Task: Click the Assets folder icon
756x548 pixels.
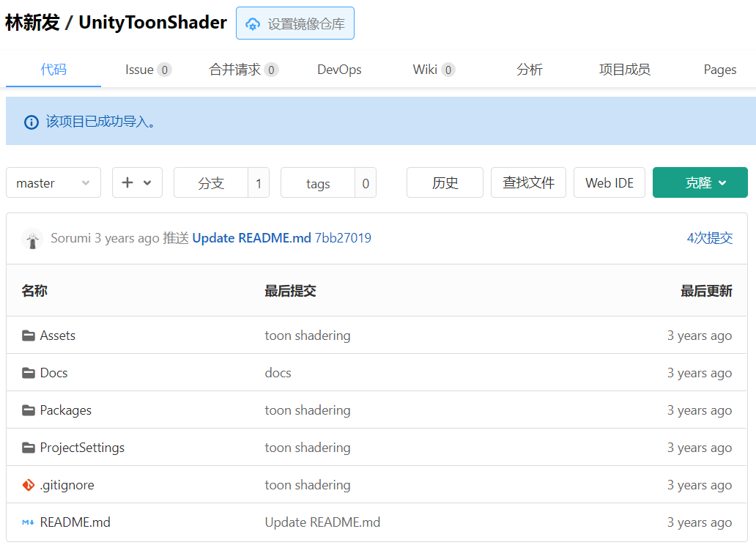Action: click(29, 336)
